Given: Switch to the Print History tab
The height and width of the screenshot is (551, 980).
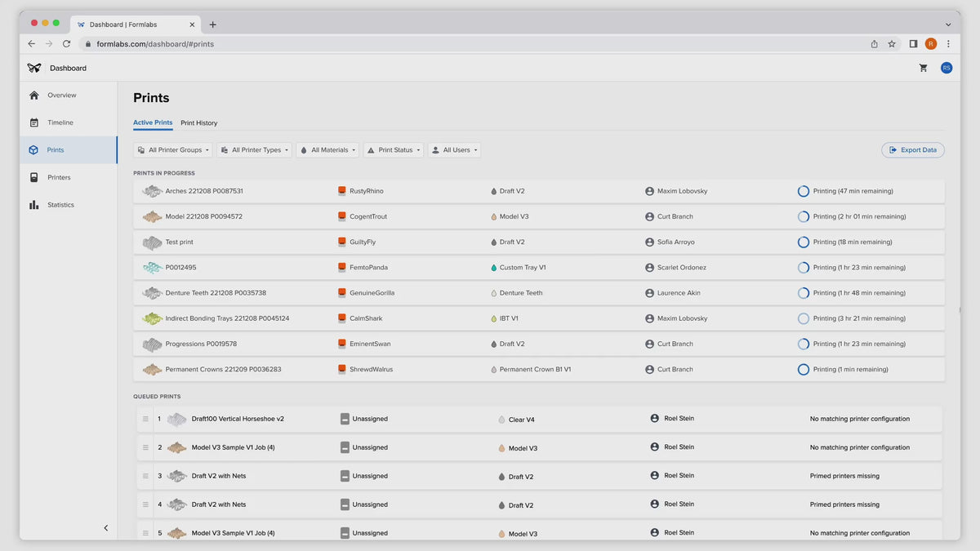Looking at the screenshot, I should tap(198, 122).
